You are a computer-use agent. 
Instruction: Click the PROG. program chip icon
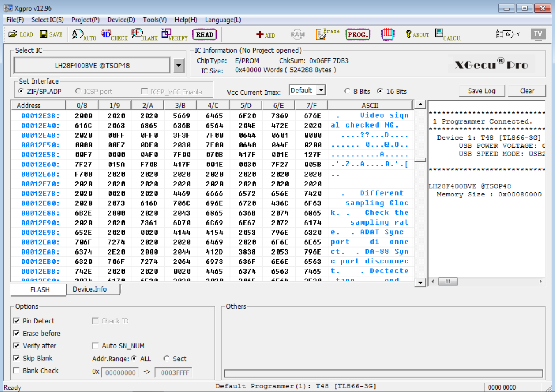358,34
